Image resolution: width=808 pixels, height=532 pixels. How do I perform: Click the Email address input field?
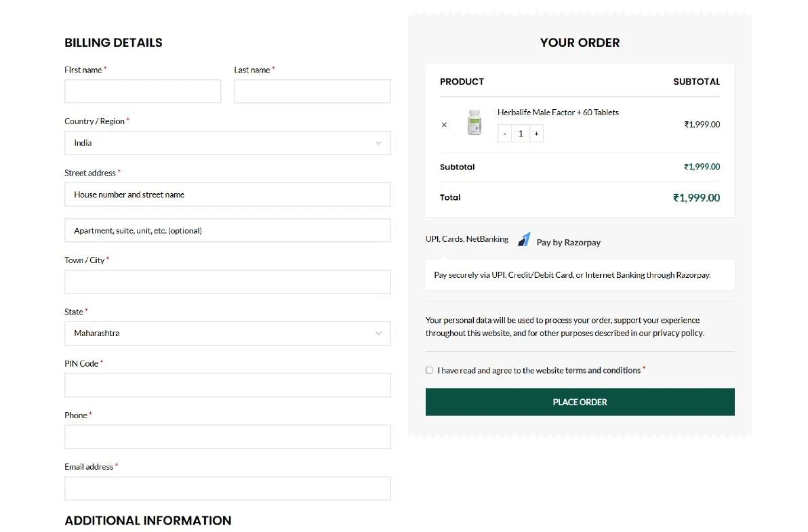coord(228,489)
